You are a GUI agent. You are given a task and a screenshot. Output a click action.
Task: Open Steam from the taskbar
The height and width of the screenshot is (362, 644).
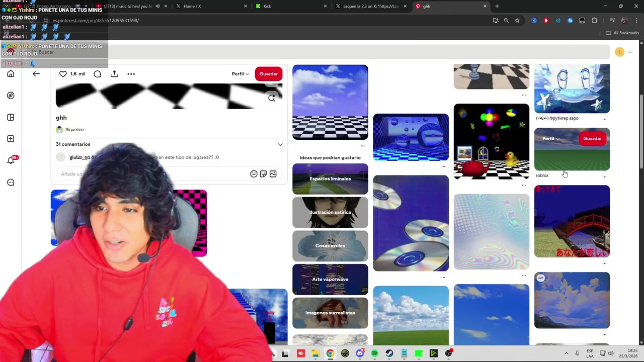(389, 353)
